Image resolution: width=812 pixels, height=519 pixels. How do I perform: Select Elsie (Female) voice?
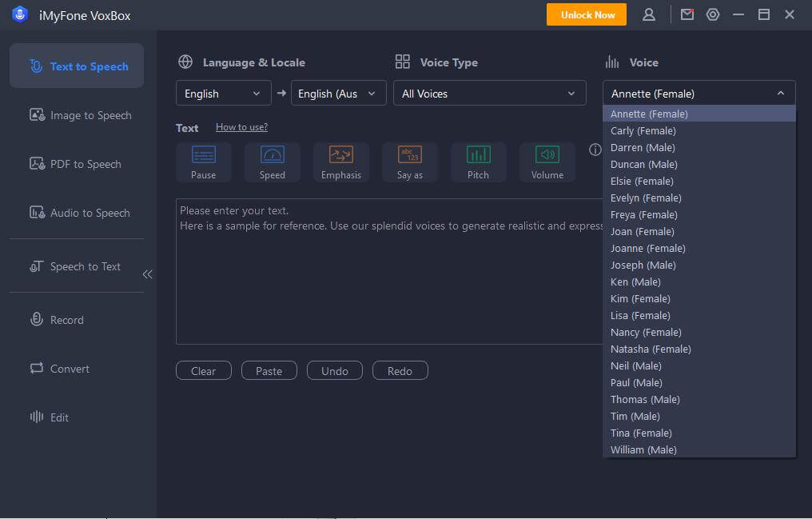tap(699, 182)
